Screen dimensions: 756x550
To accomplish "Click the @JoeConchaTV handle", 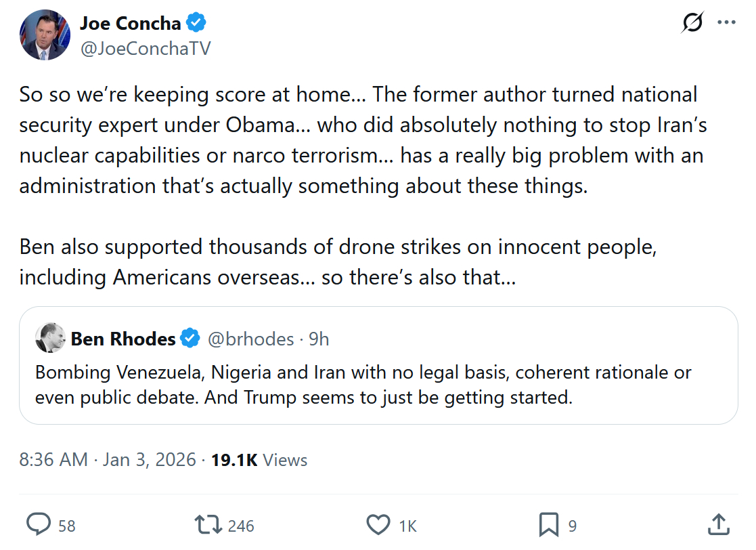I will [146, 48].
